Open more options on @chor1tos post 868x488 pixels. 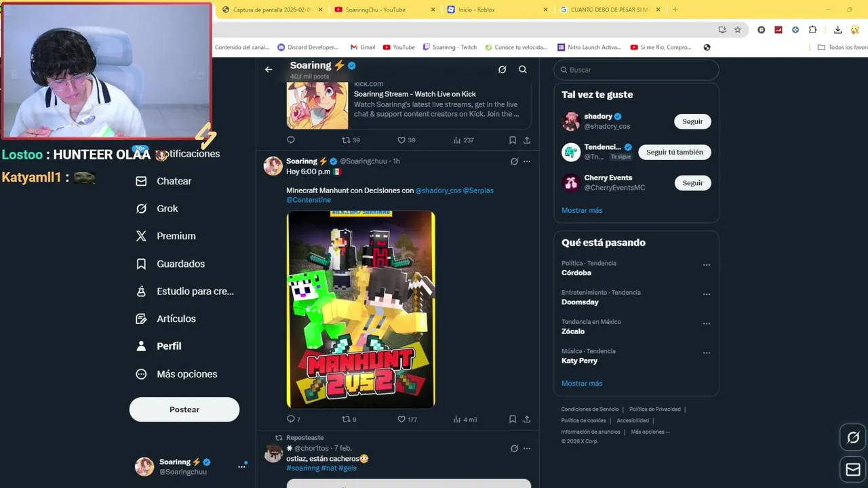tap(527, 449)
